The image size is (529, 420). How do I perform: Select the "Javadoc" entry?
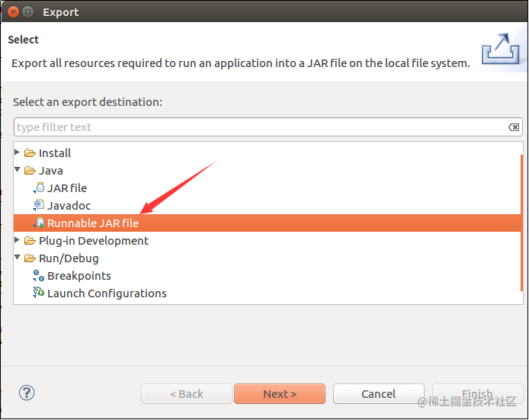tap(69, 206)
